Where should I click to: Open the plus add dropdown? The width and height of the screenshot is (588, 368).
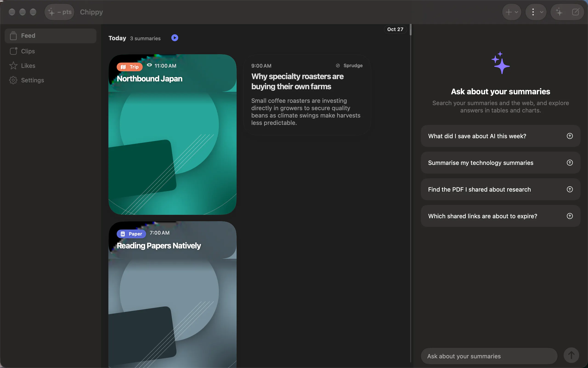pos(512,12)
